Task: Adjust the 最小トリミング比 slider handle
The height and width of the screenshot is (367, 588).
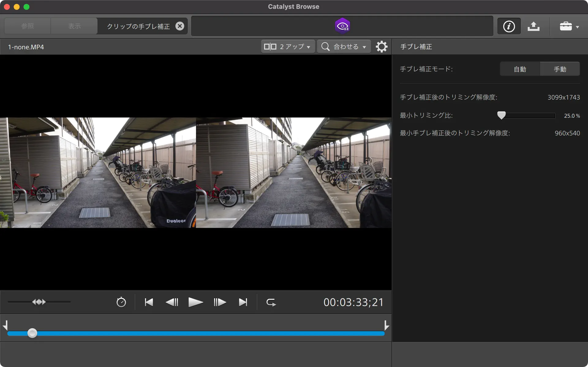Action: pyautogui.click(x=502, y=115)
